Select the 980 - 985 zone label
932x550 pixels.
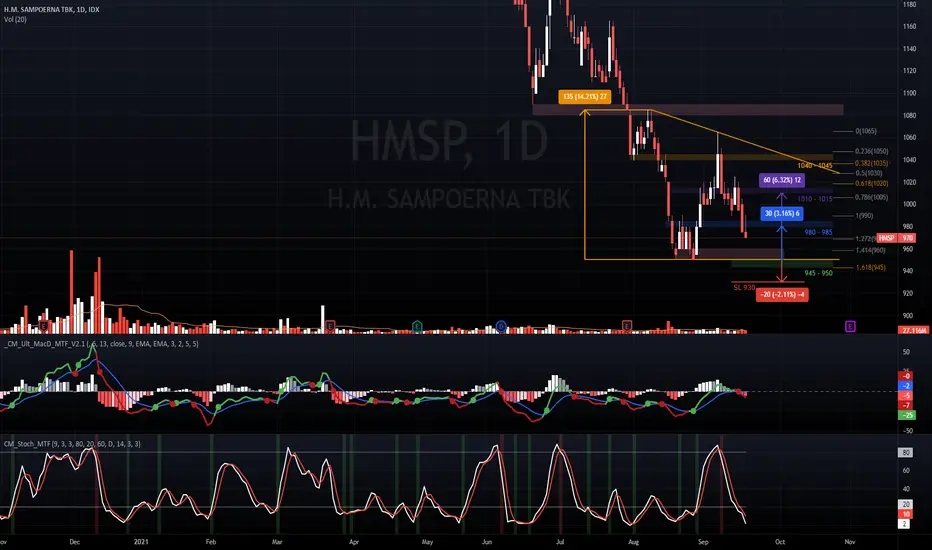click(x=818, y=232)
